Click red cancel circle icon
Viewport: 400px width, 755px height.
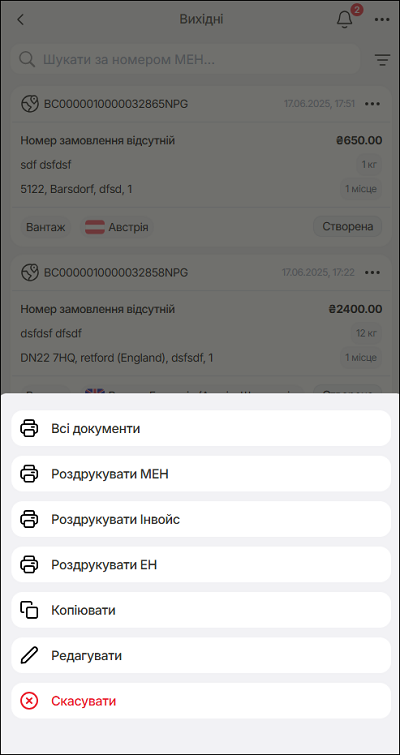(29, 701)
